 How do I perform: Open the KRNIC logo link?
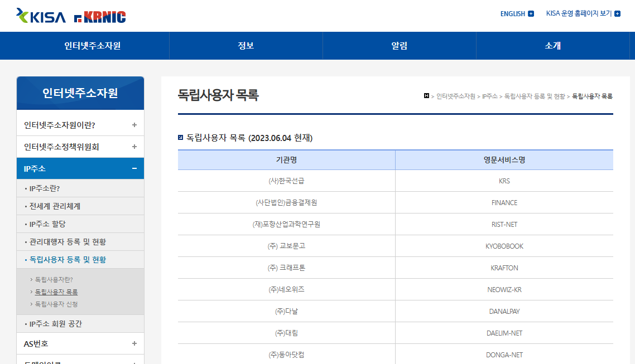pos(100,17)
